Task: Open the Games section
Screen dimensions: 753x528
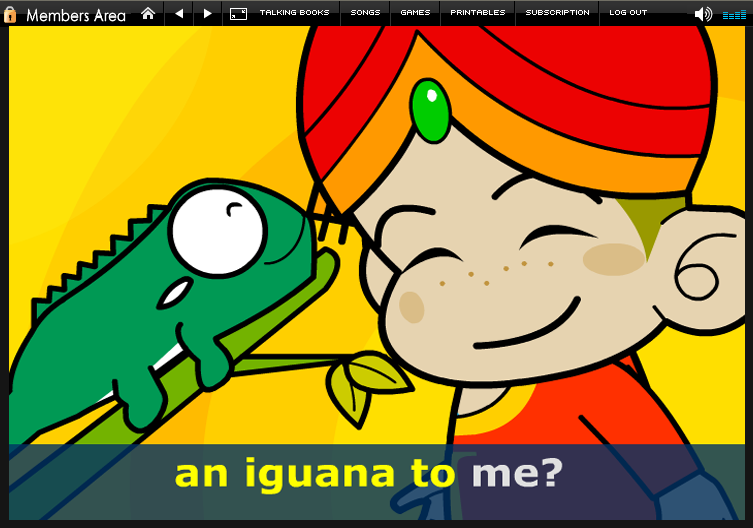Action: 415,13
